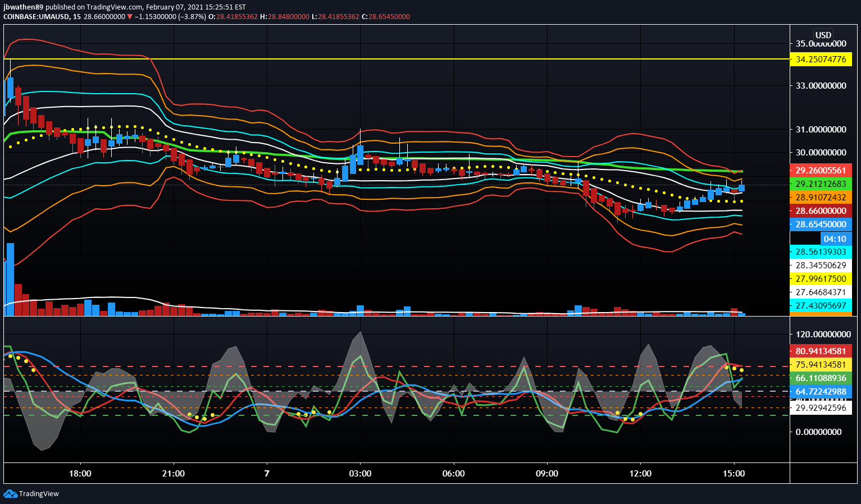Viewport: 861px width, 504px height.
Task: Click the TradingView cloud logo icon
Action: click(10, 493)
